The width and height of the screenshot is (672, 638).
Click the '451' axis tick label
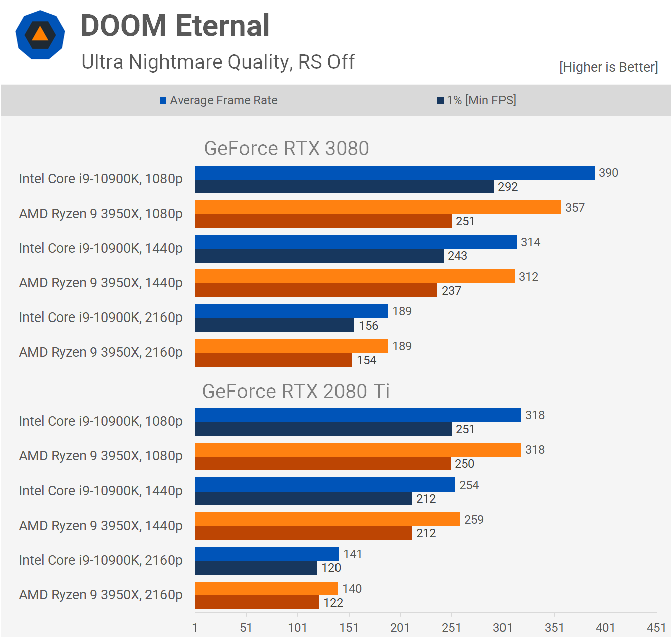[x=656, y=628]
